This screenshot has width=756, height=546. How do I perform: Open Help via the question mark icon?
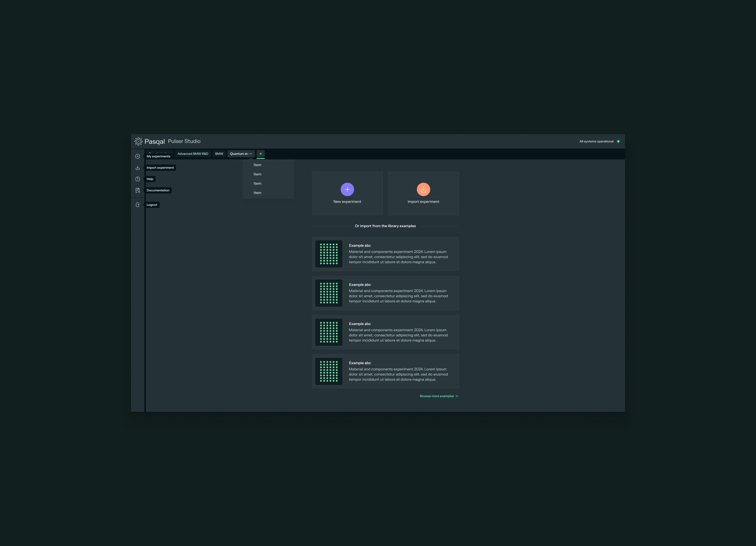pos(137,179)
